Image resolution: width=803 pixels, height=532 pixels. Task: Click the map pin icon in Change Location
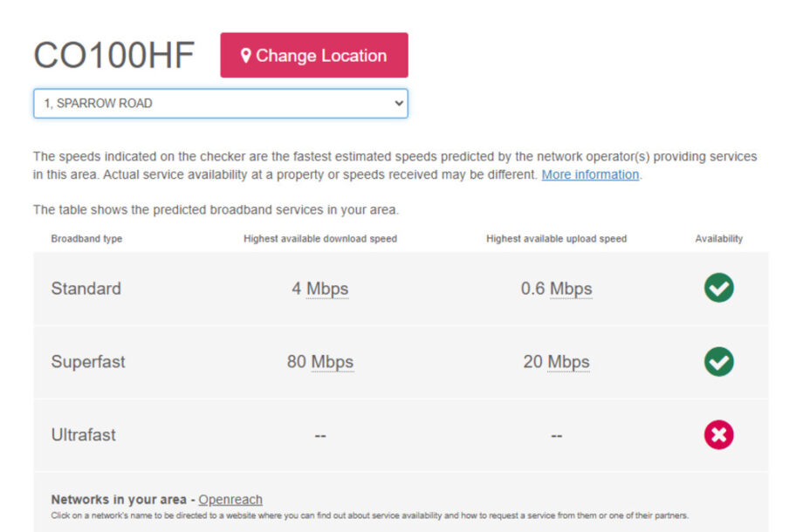[246, 55]
